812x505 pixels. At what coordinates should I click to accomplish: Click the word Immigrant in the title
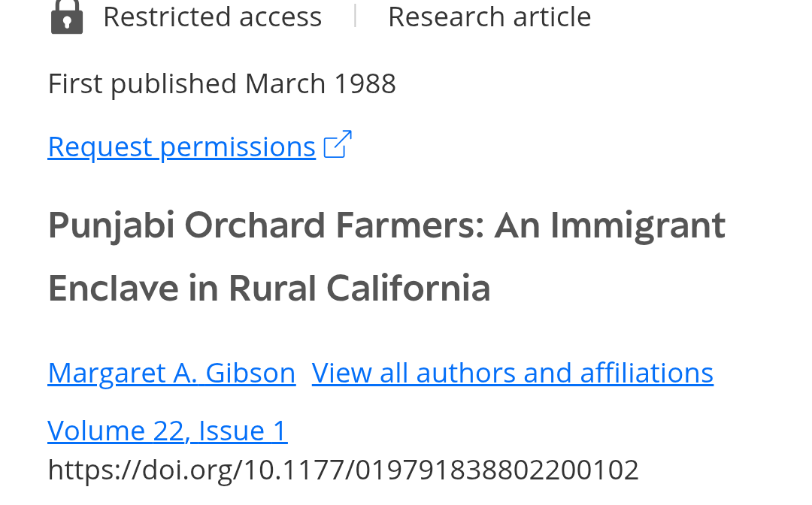638,226
